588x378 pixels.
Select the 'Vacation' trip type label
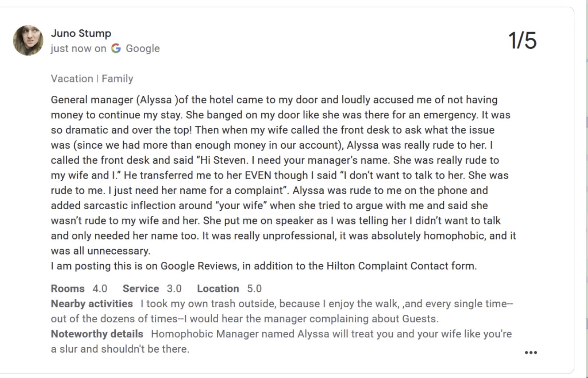[72, 79]
